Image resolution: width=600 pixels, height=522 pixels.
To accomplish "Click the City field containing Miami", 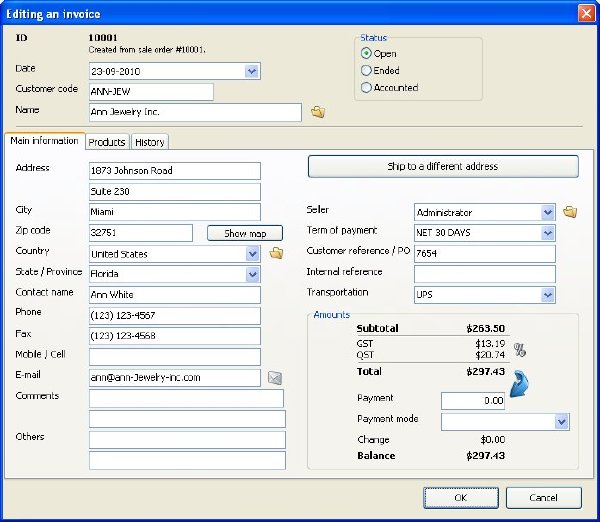I will [175, 212].
